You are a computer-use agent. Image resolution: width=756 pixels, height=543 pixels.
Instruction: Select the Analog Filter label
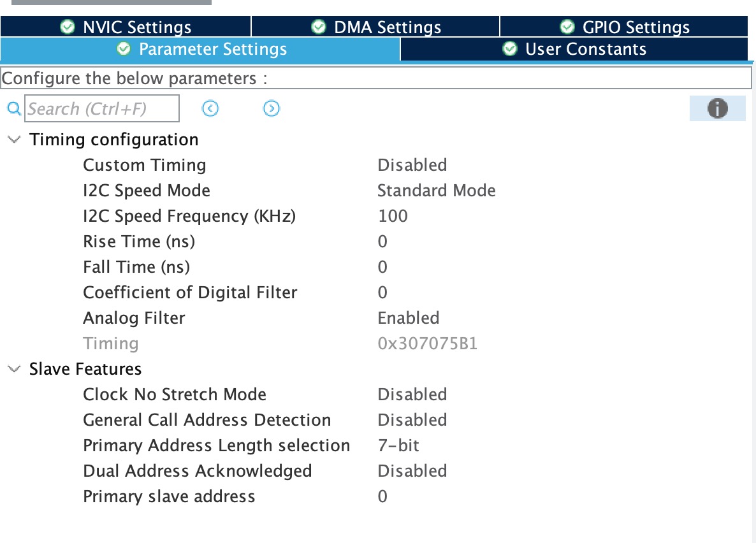[x=134, y=318]
